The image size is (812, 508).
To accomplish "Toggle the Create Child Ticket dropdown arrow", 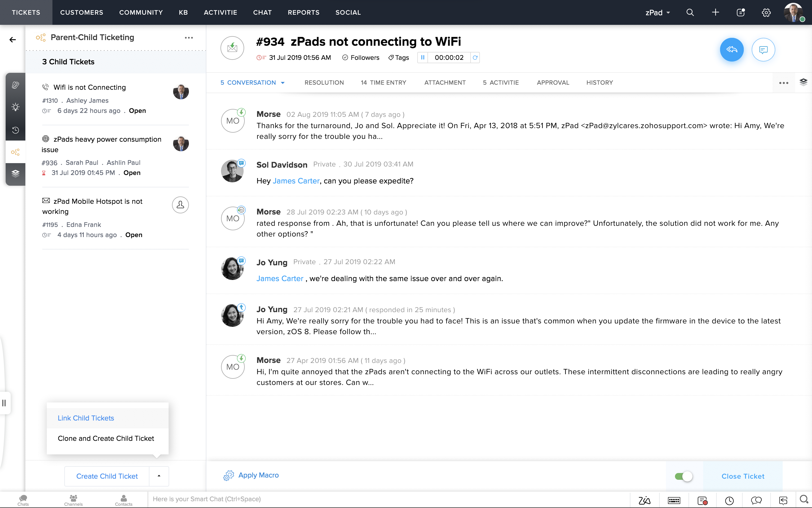I will (x=159, y=476).
